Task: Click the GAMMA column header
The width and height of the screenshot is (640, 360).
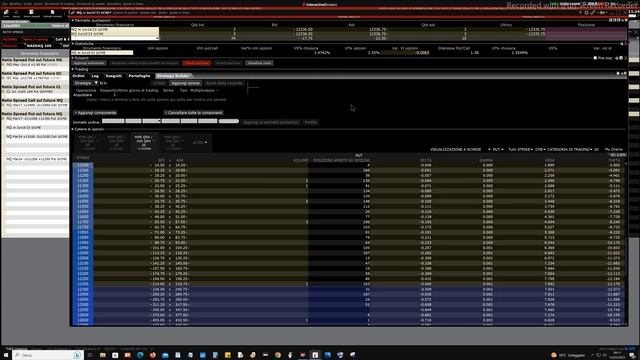Action: (x=486, y=160)
